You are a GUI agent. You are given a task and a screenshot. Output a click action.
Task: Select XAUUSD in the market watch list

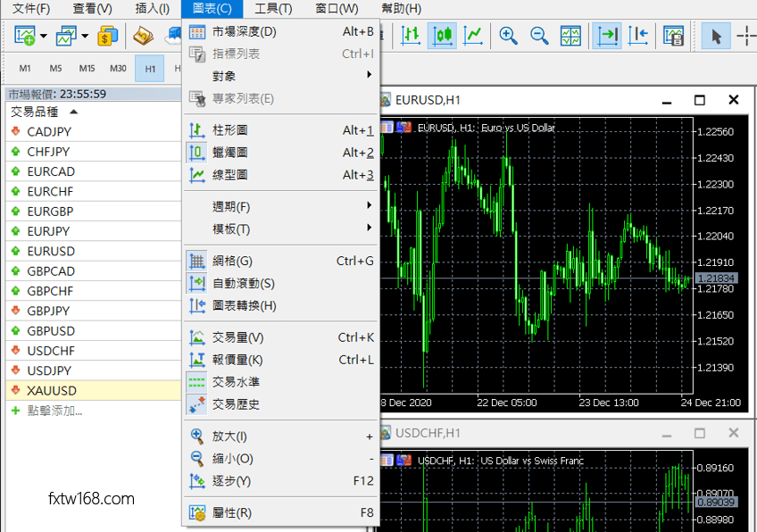click(x=52, y=390)
